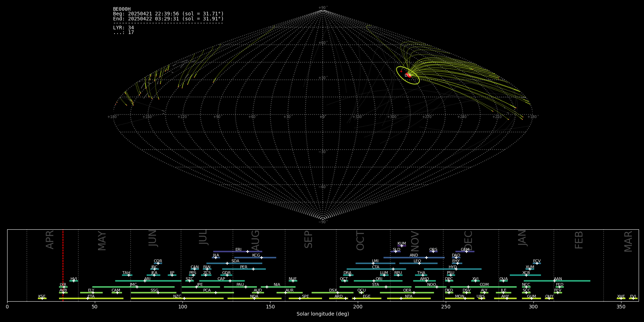Click the AND shower label

pyautogui.click(x=414, y=255)
